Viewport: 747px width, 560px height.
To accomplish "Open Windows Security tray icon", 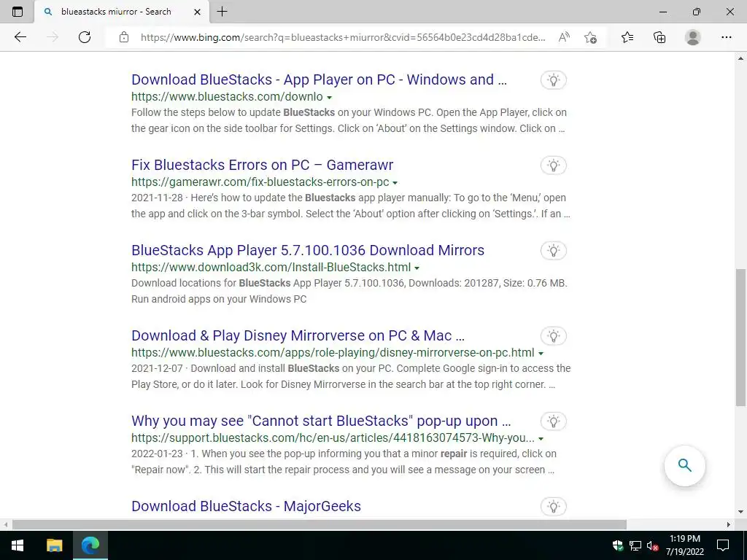I will point(618,545).
